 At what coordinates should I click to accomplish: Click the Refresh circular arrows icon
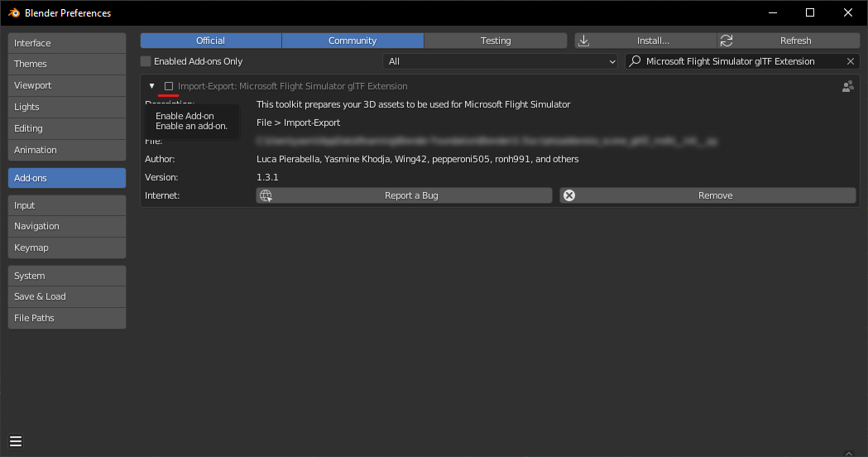pyautogui.click(x=727, y=41)
